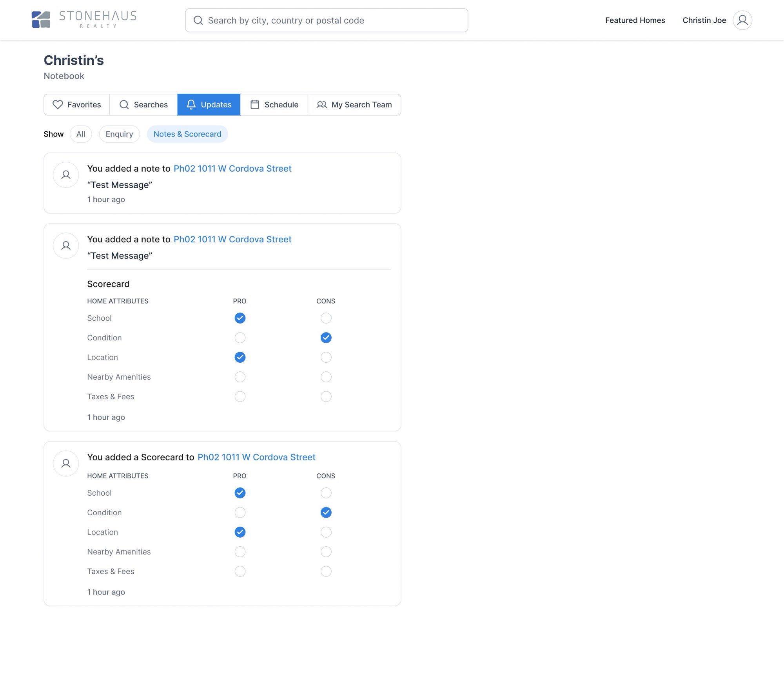Open the Favorites tab
This screenshot has width=784, height=689.
77,105
